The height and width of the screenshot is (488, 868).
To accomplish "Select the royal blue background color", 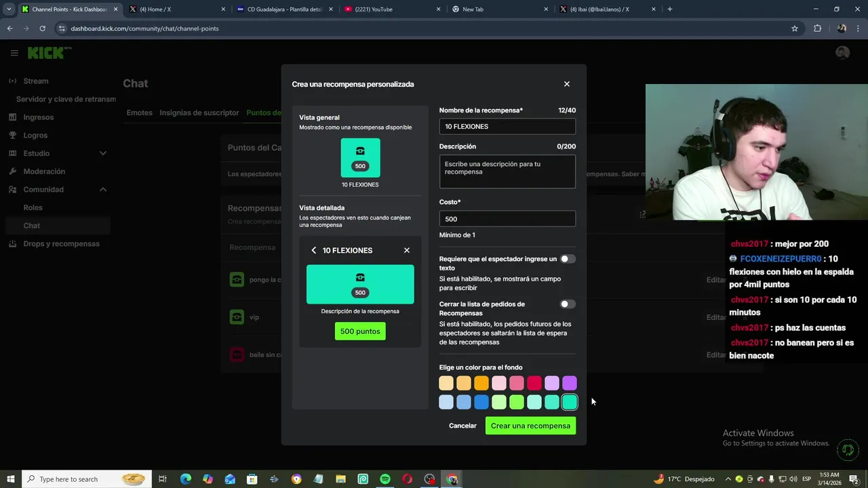I will pos(481,403).
